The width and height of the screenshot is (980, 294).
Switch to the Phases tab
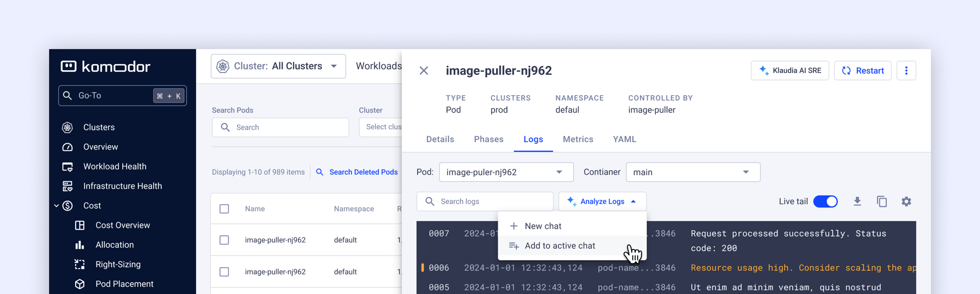coord(488,139)
